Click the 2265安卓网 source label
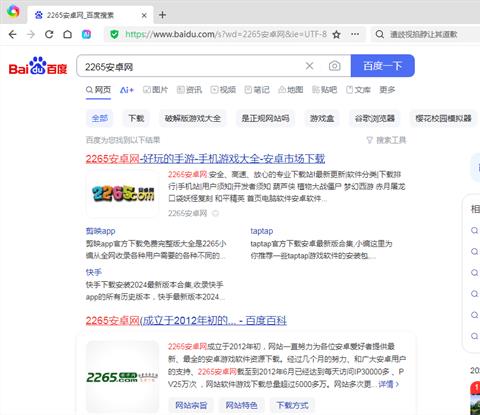This screenshot has height=415, width=480. (188, 213)
